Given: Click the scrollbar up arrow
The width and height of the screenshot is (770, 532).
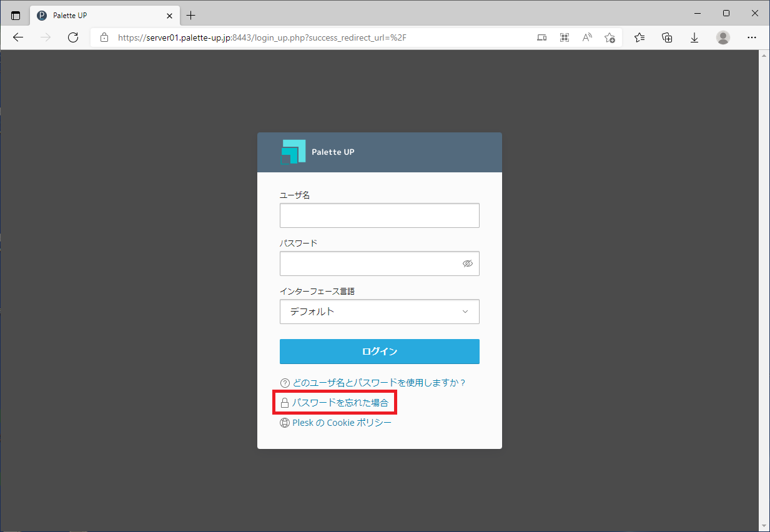Looking at the screenshot, I should (764, 56).
